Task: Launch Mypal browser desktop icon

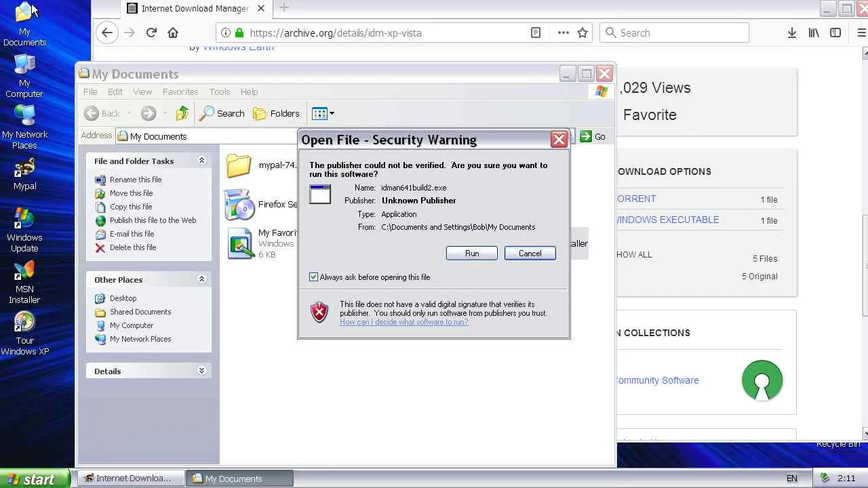Action: (x=24, y=174)
